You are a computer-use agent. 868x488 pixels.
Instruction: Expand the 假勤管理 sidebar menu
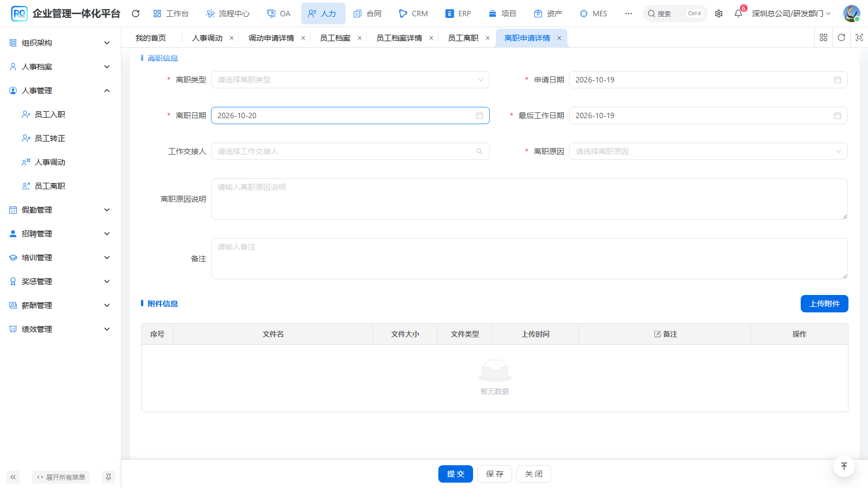click(60, 210)
